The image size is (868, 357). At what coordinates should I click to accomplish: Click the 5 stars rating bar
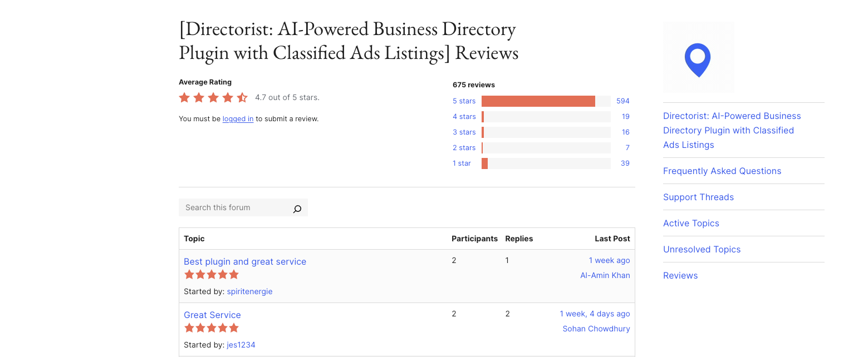point(546,101)
